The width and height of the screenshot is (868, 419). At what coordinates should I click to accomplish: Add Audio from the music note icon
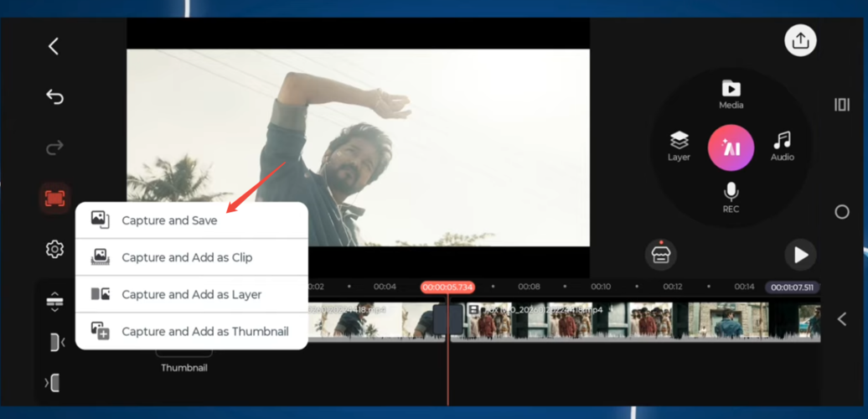(782, 146)
